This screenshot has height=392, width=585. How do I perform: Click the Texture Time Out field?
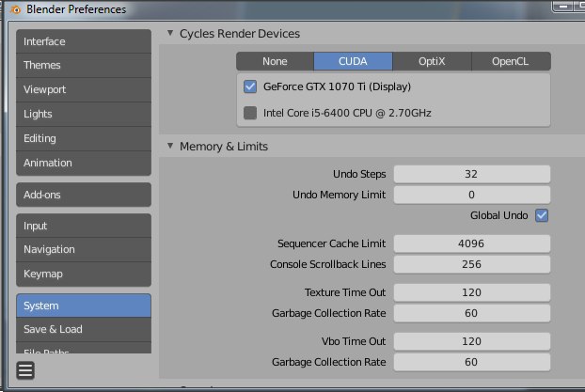[x=472, y=292]
